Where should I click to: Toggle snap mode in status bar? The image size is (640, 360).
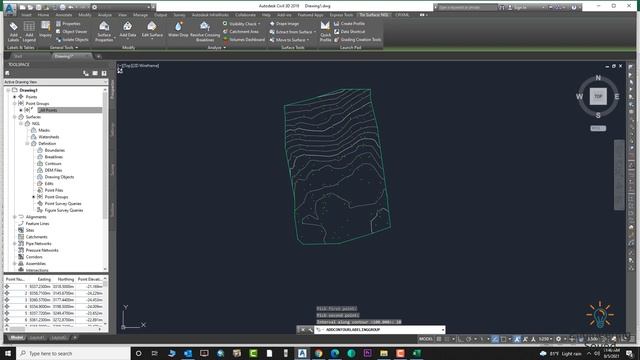447,339
